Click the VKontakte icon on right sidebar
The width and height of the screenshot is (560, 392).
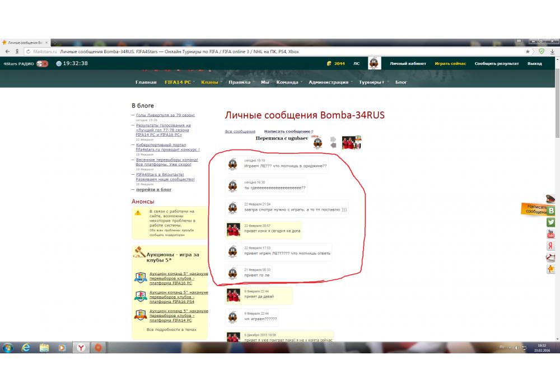(551, 211)
